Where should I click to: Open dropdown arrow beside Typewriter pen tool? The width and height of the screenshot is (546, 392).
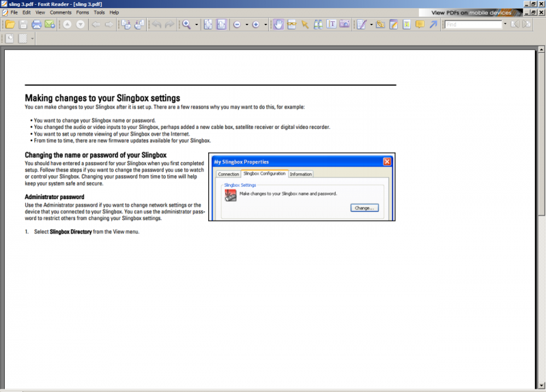click(371, 25)
